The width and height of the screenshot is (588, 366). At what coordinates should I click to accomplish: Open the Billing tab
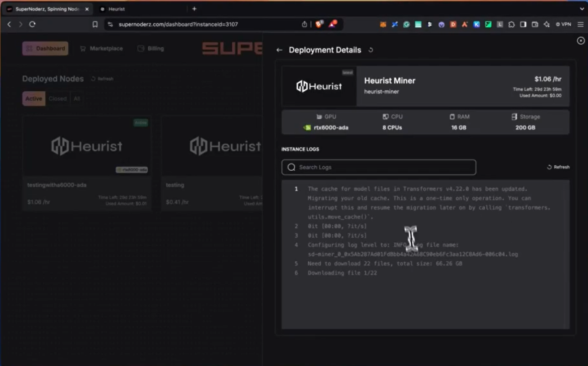pyautogui.click(x=151, y=48)
